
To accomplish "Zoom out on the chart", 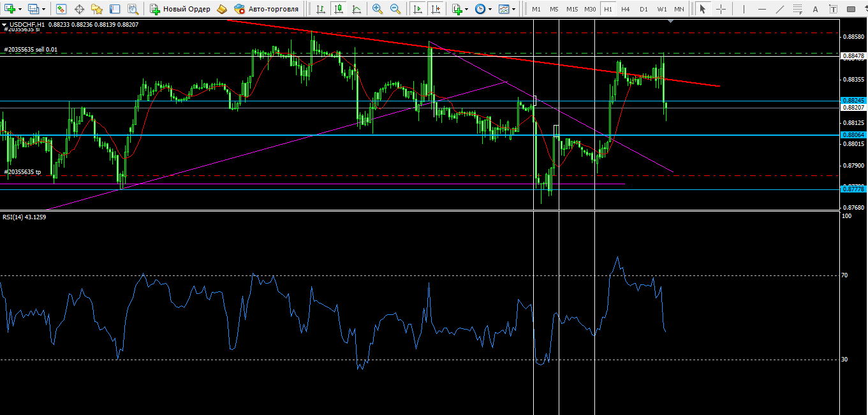I will [395, 9].
